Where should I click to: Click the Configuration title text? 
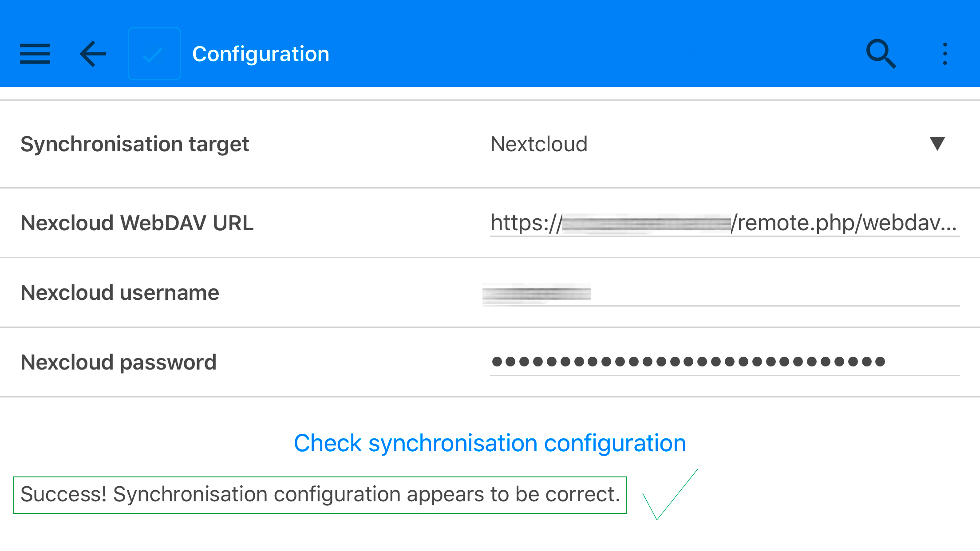tap(261, 53)
